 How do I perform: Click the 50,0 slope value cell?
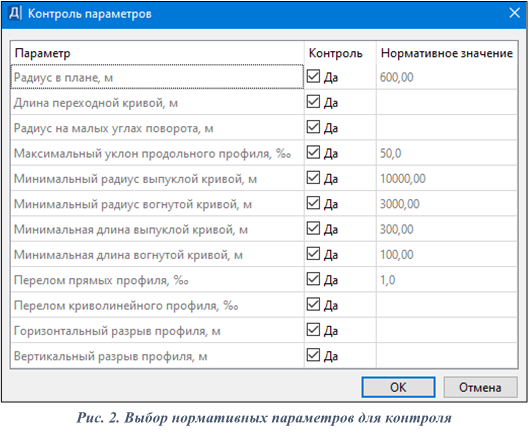click(447, 153)
